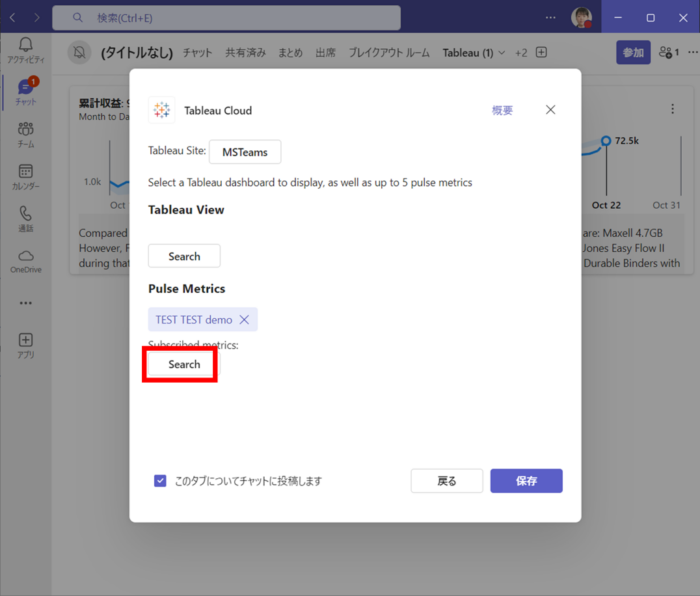Close the Tableau Cloud dialog
700x596 pixels.
coord(550,110)
